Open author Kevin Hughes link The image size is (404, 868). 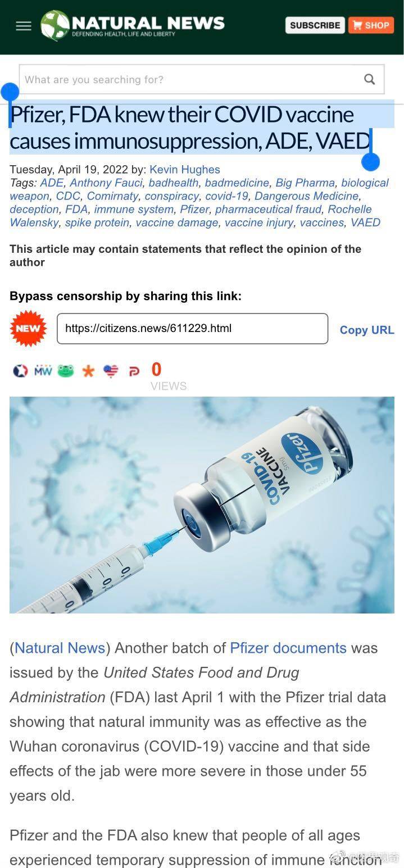point(185,169)
